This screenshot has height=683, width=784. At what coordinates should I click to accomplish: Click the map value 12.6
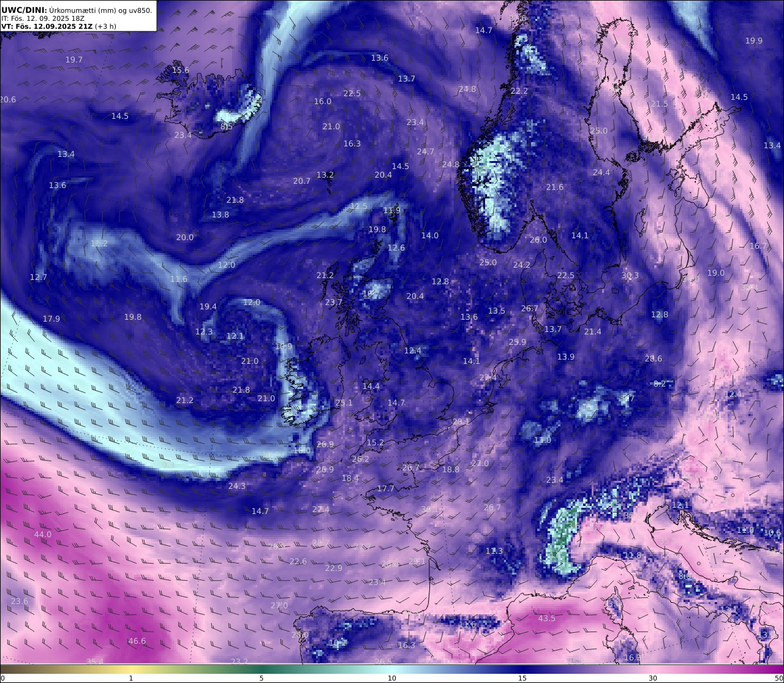coord(396,248)
